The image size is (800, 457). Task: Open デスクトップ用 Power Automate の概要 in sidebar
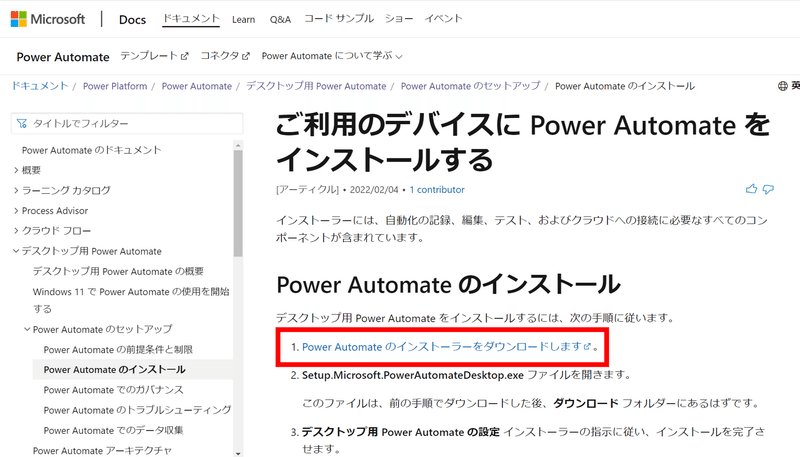tap(118, 271)
